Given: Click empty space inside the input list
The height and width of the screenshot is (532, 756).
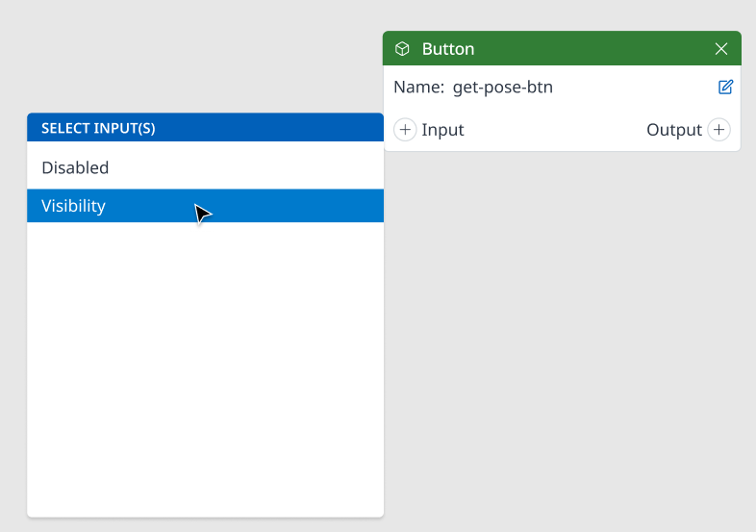Looking at the screenshot, I should (206, 338).
